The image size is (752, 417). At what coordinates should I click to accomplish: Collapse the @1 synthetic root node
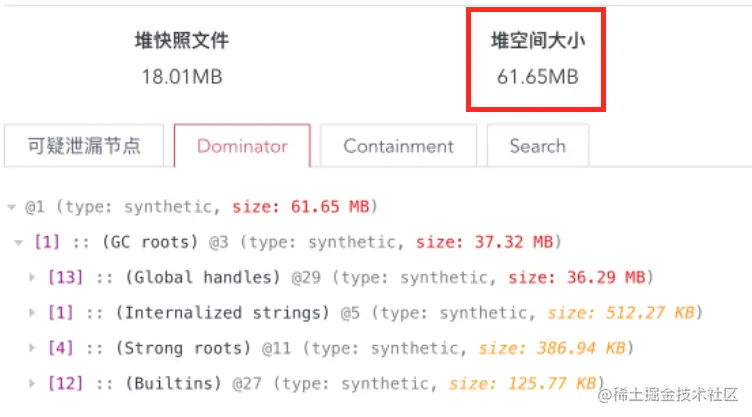click(x=11, y=207)
